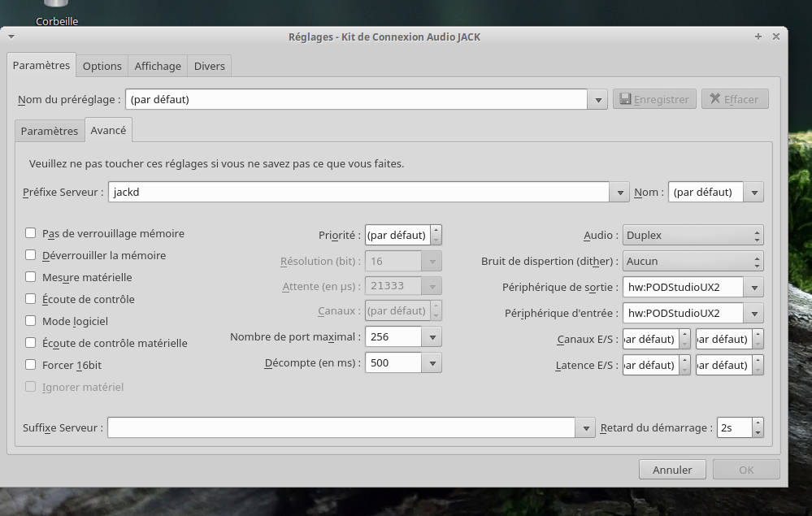Enable Écoute de contrôle matérielle checkbox

[31, 343]
